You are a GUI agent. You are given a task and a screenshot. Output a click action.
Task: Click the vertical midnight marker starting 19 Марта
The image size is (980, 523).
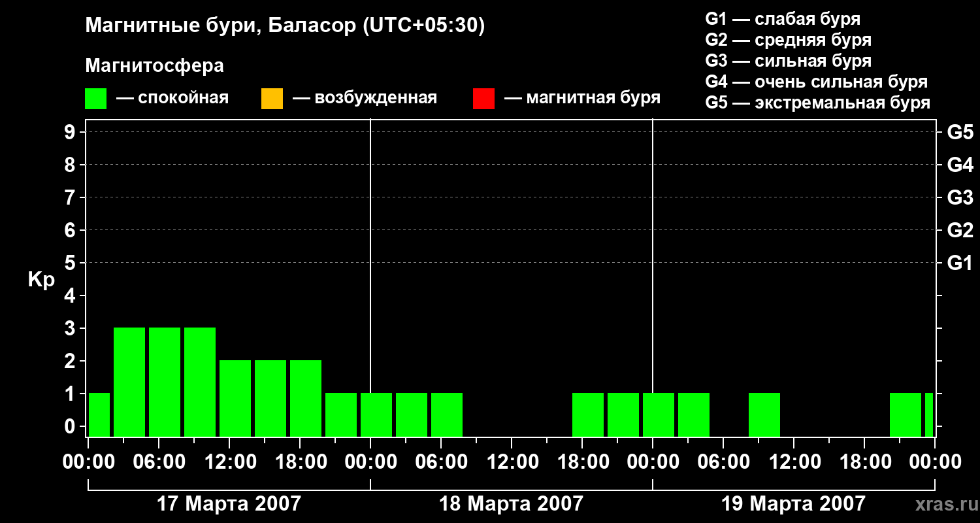[x=653, y=278]
